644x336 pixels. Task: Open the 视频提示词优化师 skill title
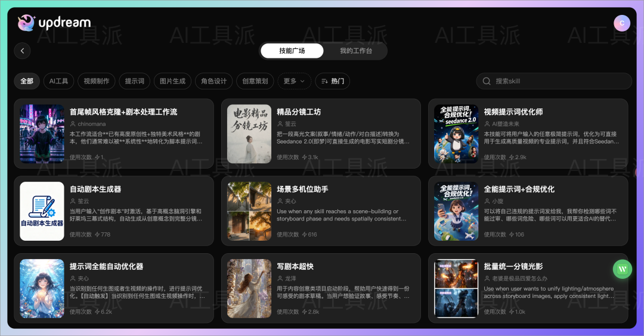tap(513, 112)
